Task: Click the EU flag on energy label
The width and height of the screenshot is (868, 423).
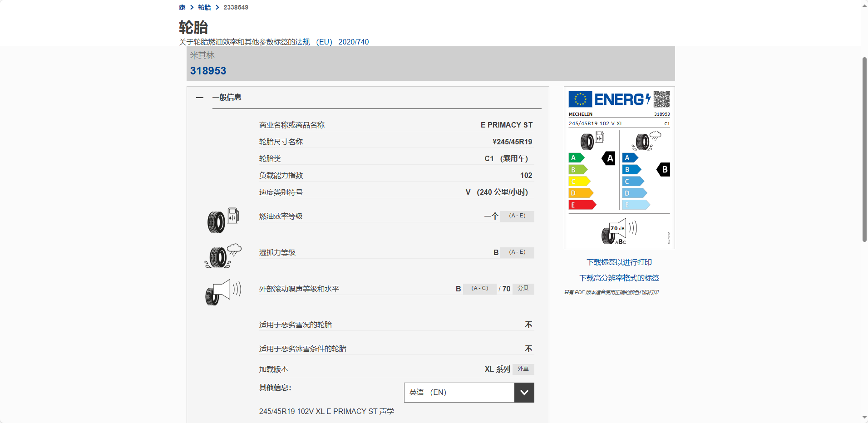Action: 580,99
